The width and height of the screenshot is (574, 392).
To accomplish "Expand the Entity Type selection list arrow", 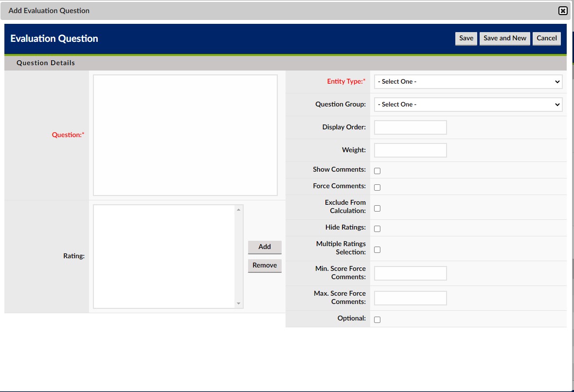I will (557, 81).
